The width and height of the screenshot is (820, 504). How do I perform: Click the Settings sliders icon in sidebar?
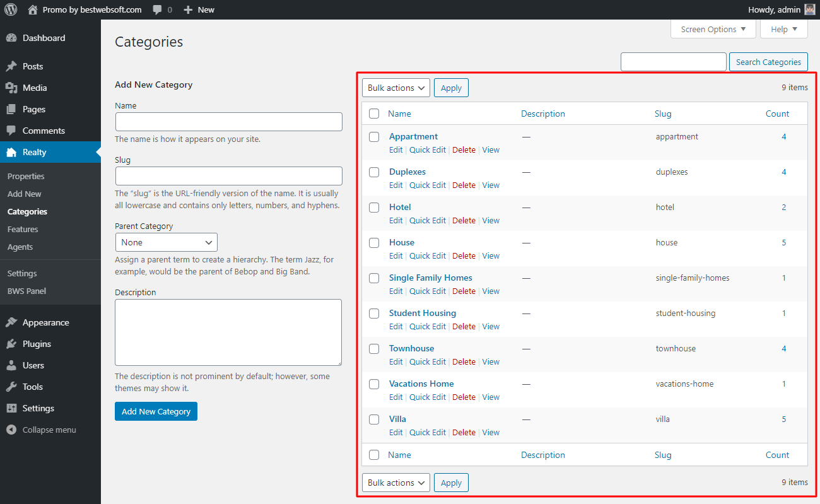[11, 408]
